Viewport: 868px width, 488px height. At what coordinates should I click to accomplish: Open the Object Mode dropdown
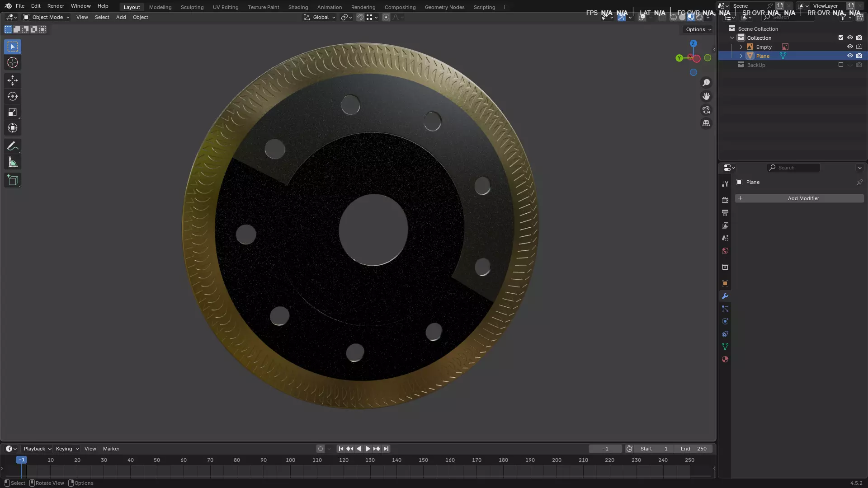click(46, 17)
